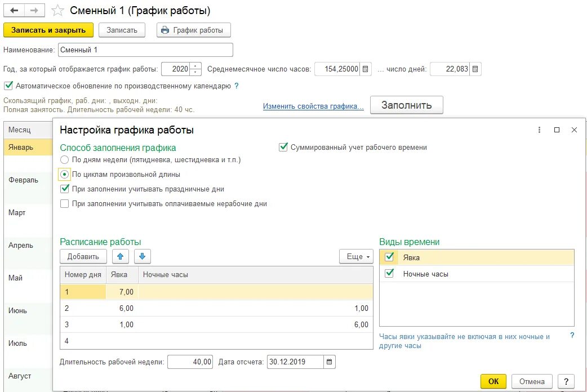Open calculator for number of days field
This screenshot has height=392, width=587.
pyautogui.click(x=475, y=69)
